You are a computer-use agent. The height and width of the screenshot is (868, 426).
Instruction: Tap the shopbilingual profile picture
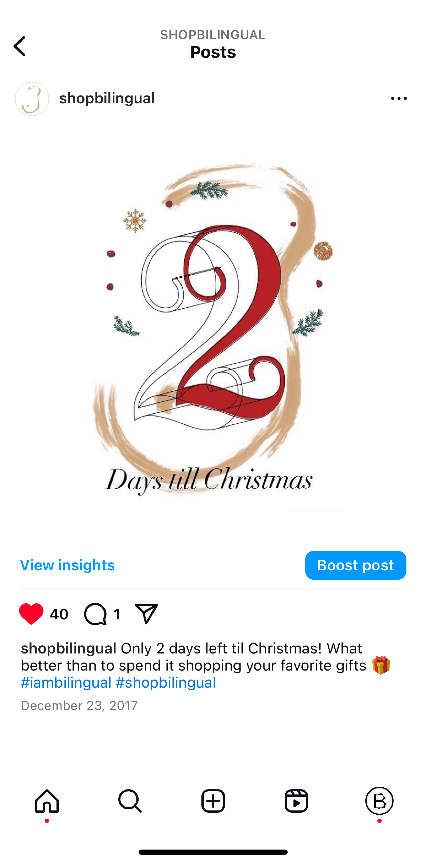[x=32, y=99]
